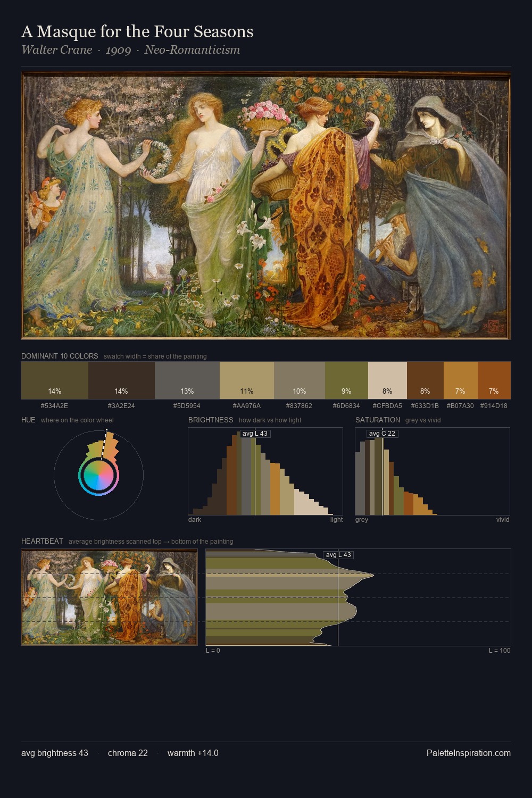The height and width of the screenshot is (798, 532).
Task: Click the hex code #3A2E24 label
Action: pos(121,406)
